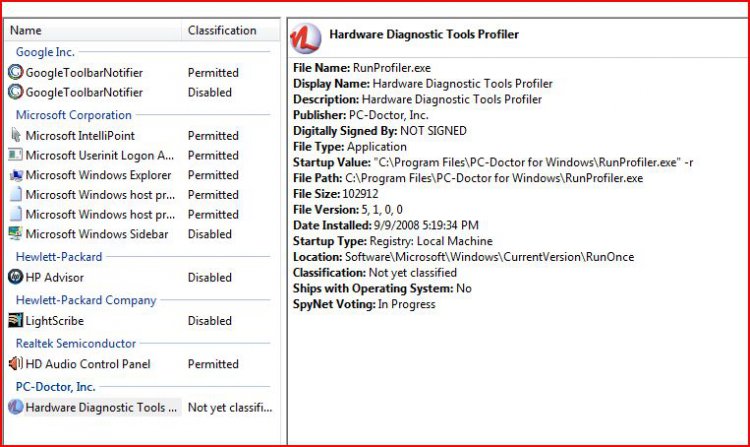Click the HP Advisor logo icon
Image resolution: width=750 pixels, height=447 pixels.
click(15, 277)
